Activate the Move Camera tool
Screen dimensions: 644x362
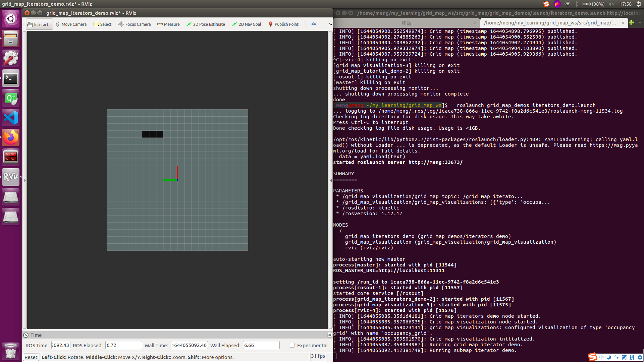tap(71, 24)
